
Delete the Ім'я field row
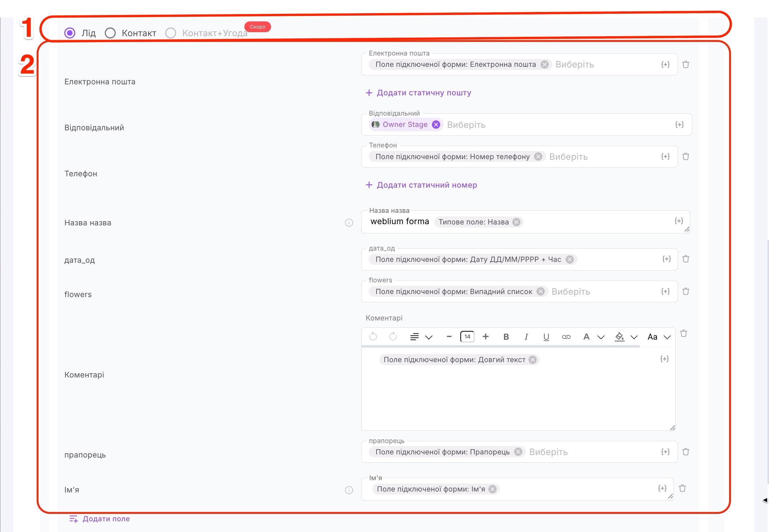click(682, 488)
